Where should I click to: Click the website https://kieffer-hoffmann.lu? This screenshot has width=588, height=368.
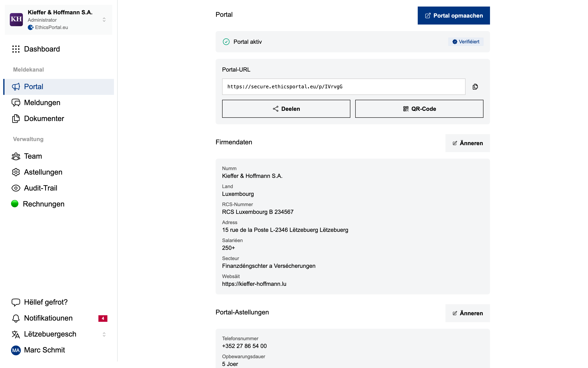[x=254, y=284]
